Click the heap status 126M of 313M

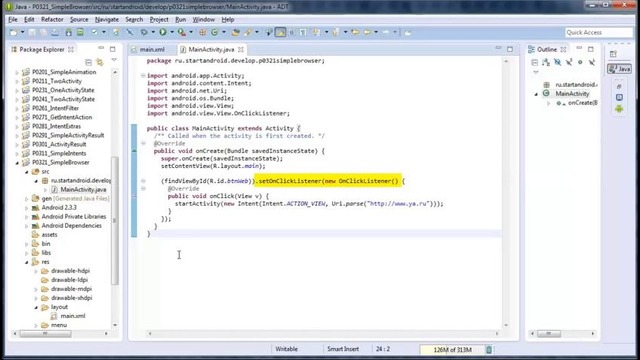click(x=452, y=349)
